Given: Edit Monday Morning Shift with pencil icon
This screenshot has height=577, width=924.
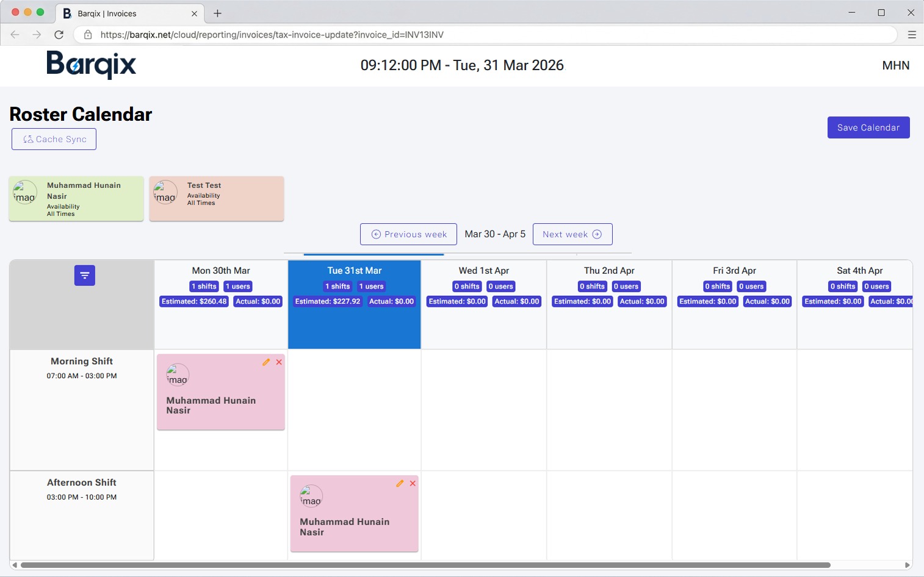Looking at the screenshot, I should (266, 362).
